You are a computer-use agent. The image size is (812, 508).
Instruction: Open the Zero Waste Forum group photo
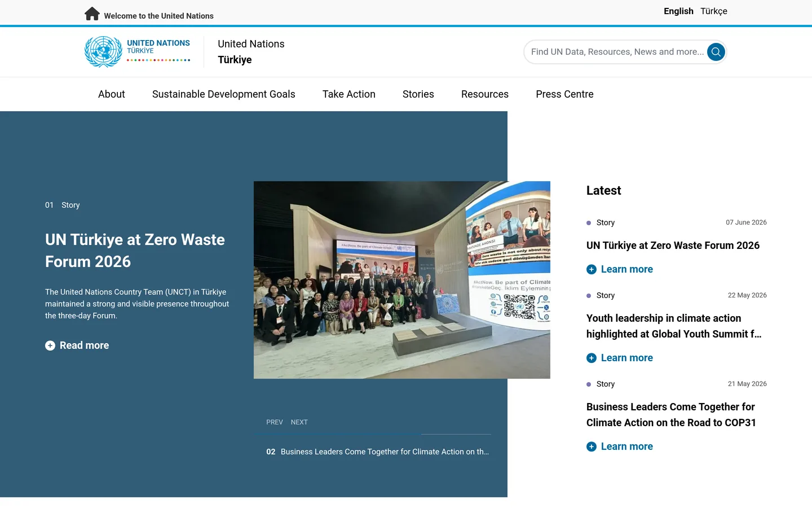click(x=402, y=280)
